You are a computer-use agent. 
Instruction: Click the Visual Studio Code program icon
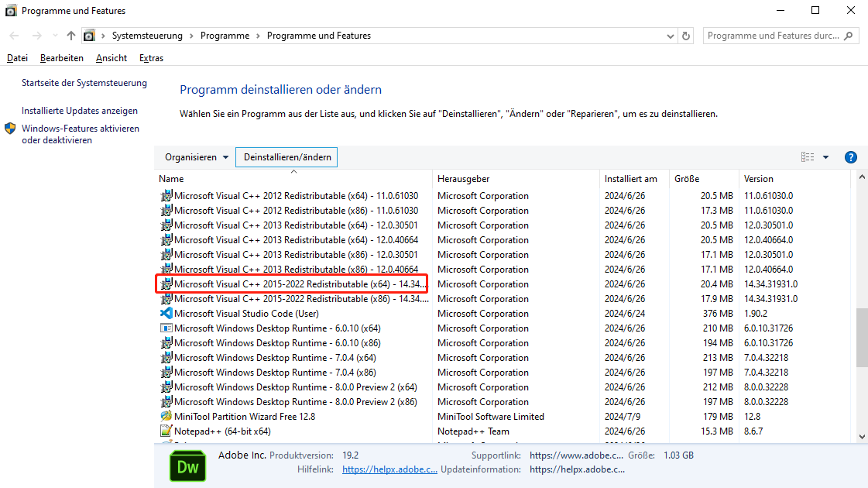pyautogui.click(x=166, y=313)
